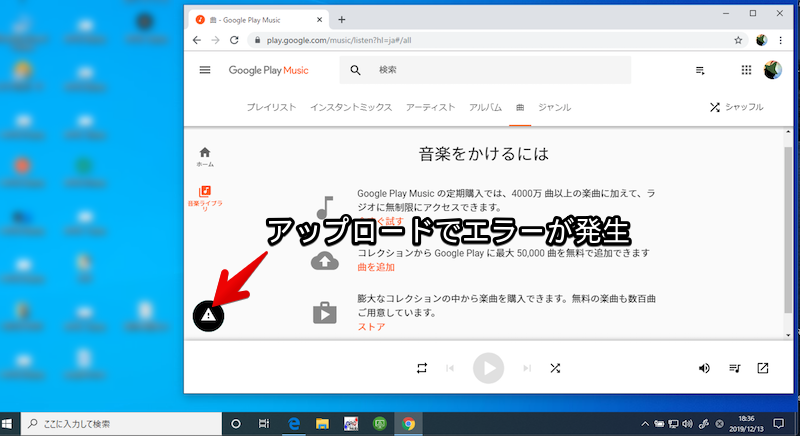Image resolution: width=800 pixels, height=436 pixels.
Task: Show the queue list in player bar
Action: click(735, 368)
